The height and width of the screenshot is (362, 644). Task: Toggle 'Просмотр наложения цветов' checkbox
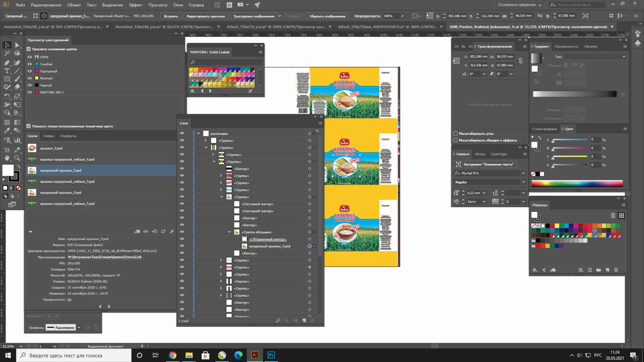pos(29,49)
